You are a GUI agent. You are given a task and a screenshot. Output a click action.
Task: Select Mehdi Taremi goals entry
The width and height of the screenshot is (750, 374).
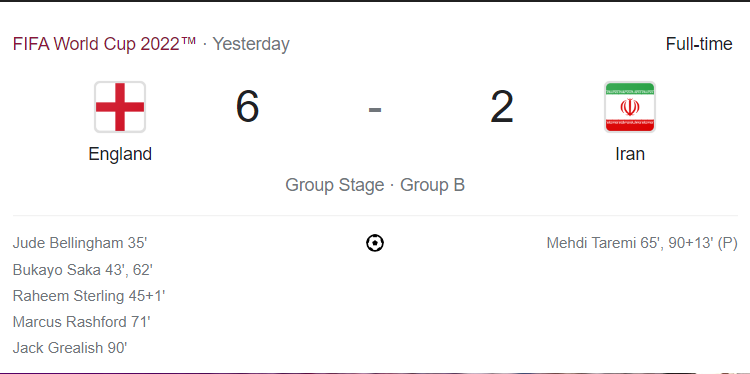pyautogui.click(x=642, y=243)
